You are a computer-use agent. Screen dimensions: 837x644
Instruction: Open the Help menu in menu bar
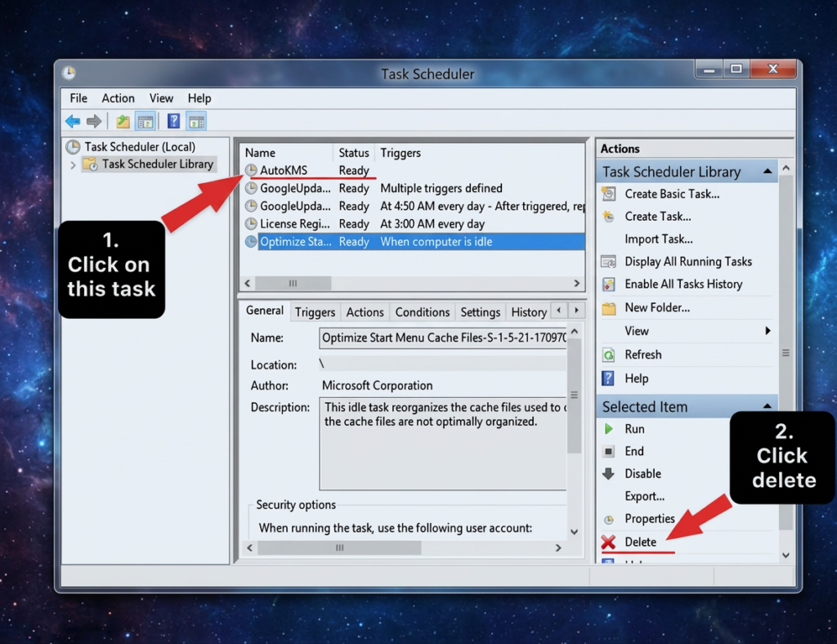199,98
